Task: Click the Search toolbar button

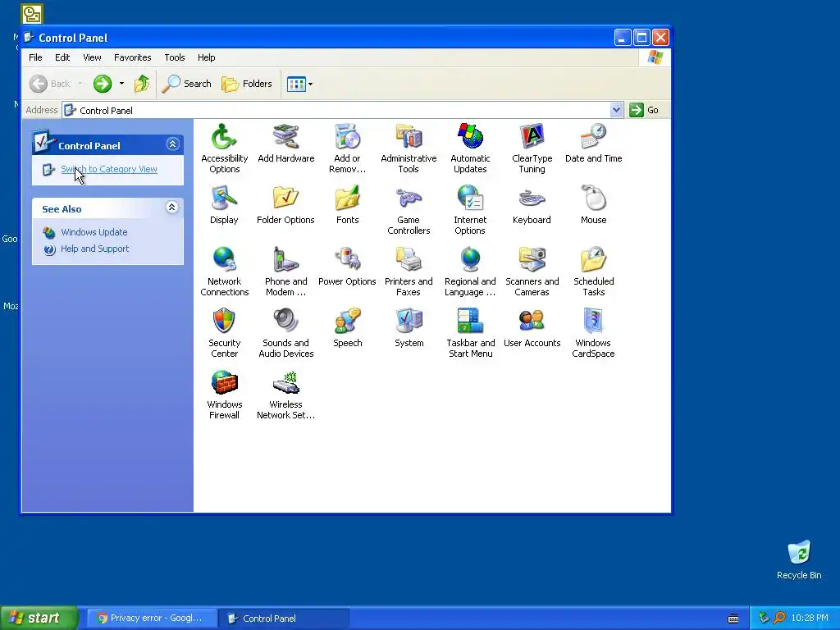Action: tap(186, 84)
